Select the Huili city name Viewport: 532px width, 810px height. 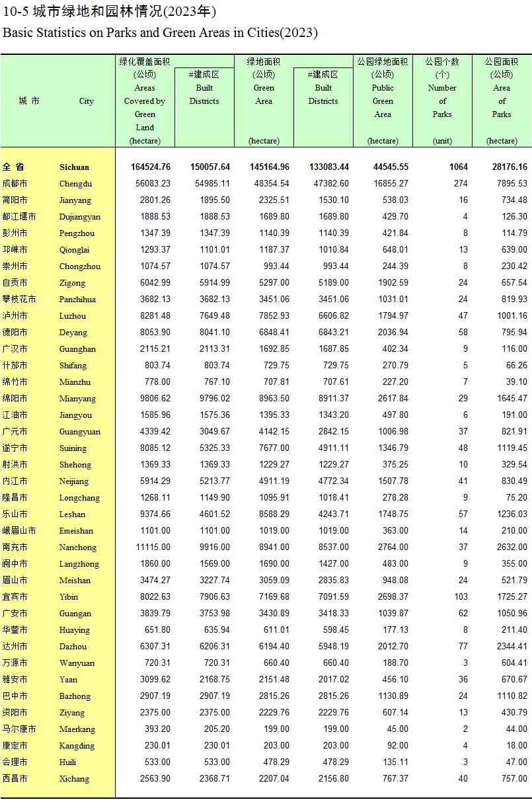(68, 762)
